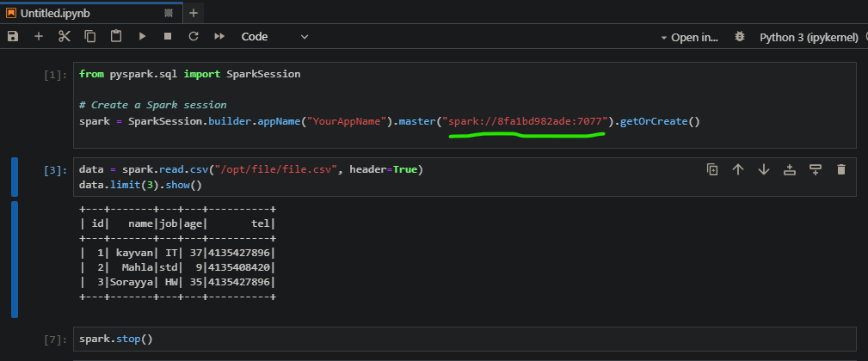
Task: Open Python 3 (ipykernel) kernel selector
Action: coord(809,38)
